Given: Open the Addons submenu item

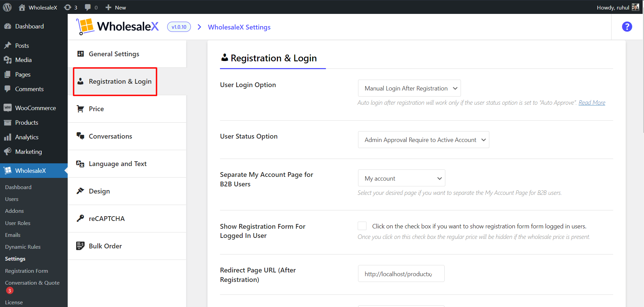Looking at the screenshot, I should pyautogui.click(x=14, y=211).
